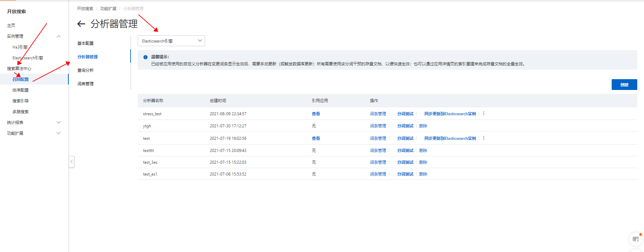
Task: Run 分词测试 for test_3es
Action: tap(405, 162)
